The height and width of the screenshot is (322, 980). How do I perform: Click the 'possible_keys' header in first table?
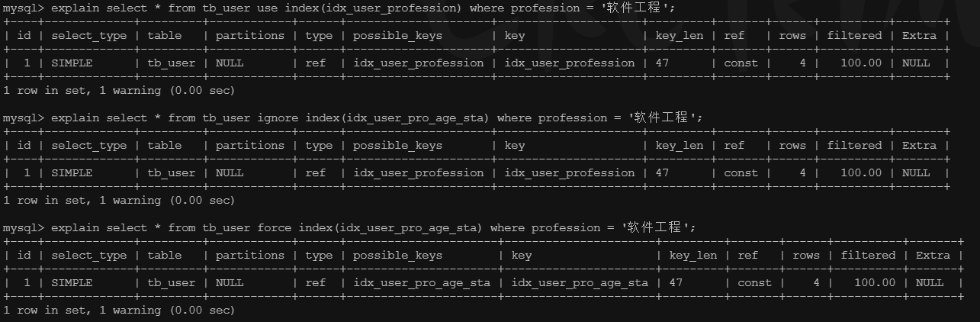pyautogui.click(x=397, y=36)
